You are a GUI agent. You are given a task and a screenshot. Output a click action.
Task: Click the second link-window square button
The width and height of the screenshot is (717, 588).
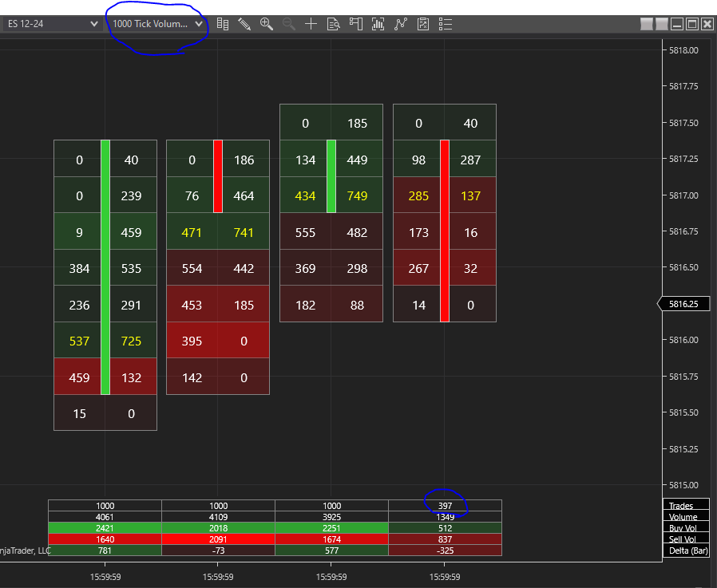coord(662,24)
